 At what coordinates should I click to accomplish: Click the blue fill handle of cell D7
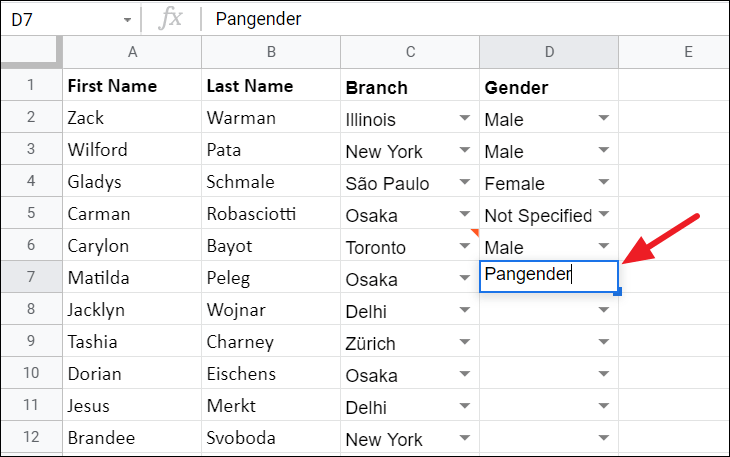619,292
